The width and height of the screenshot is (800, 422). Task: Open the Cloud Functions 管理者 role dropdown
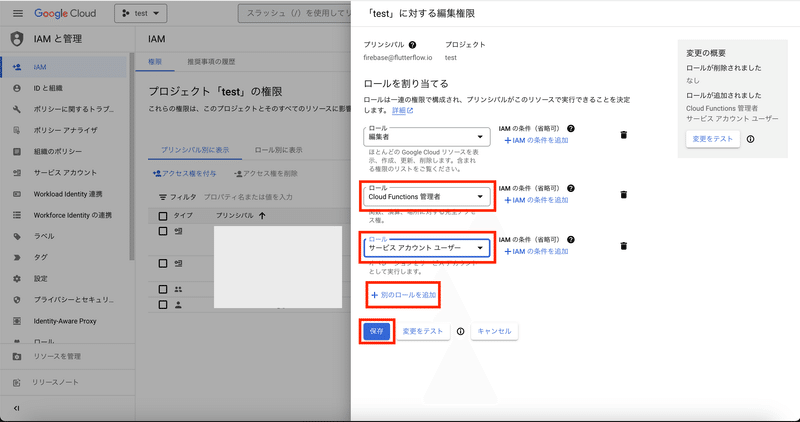pos(427,196)
